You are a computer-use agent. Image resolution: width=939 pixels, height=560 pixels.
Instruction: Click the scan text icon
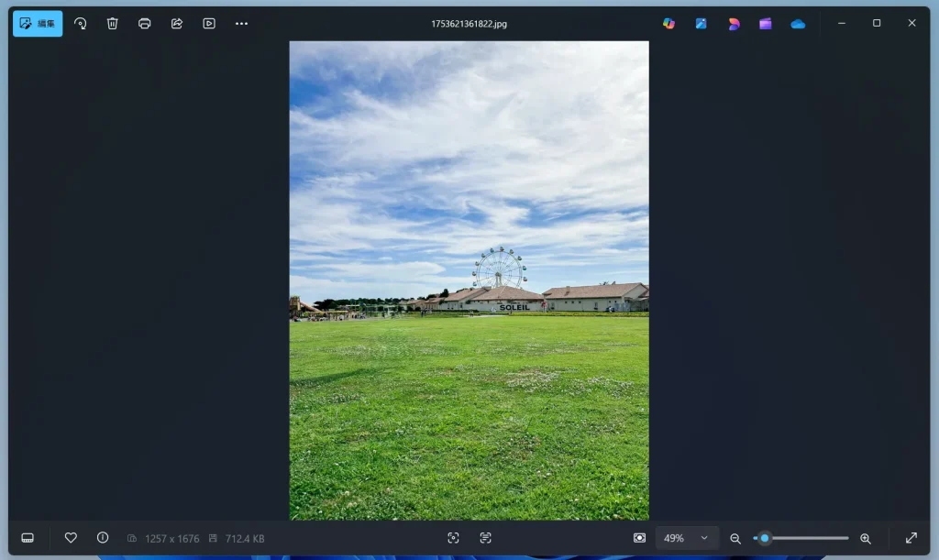(x=486, y=538)
